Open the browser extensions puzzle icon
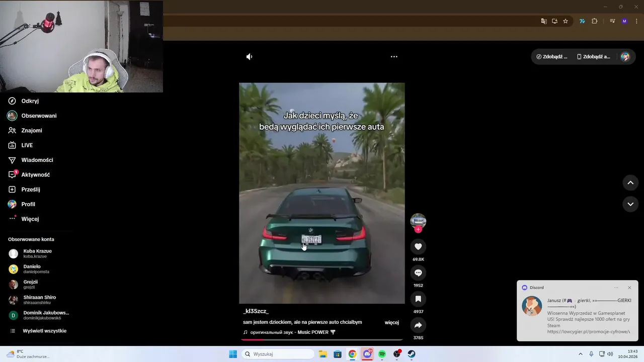The image size is (644, 362). coord(594,21)
